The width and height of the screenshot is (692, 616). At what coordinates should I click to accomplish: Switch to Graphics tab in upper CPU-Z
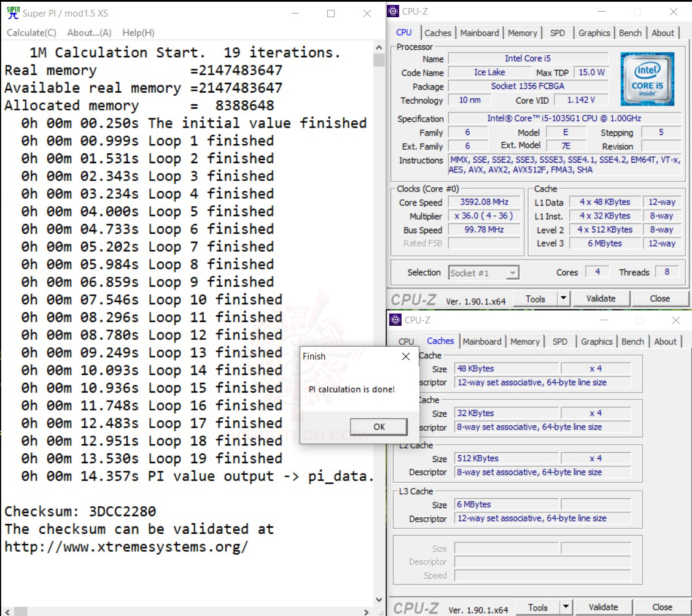click(594, 33)
